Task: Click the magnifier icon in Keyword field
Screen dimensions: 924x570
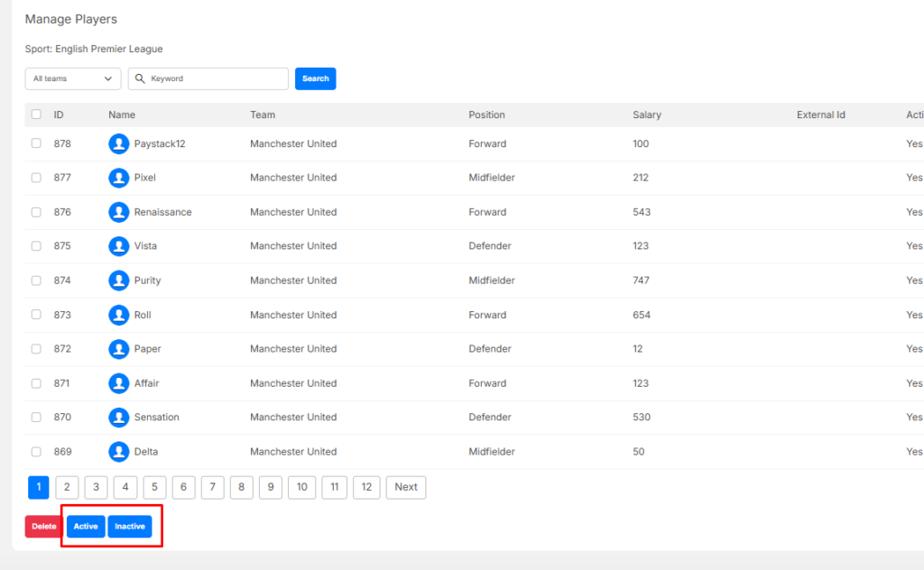Action: [140, 78]
